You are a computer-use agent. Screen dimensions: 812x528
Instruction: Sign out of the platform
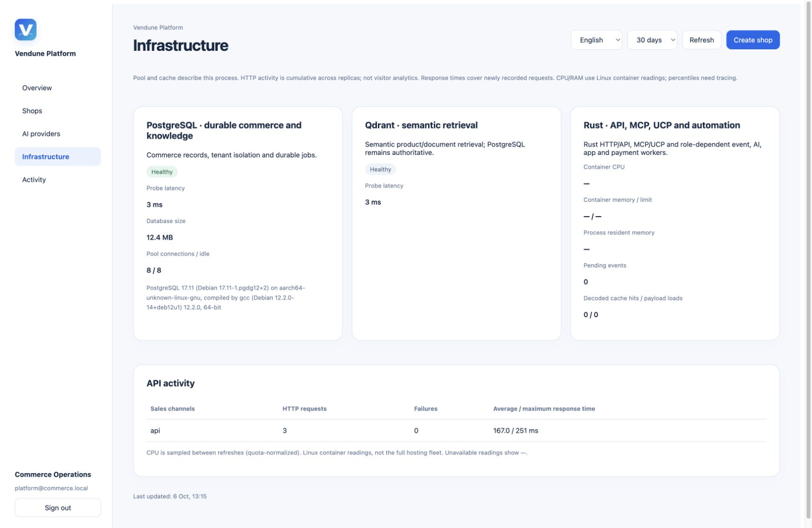tap(58, 508)
